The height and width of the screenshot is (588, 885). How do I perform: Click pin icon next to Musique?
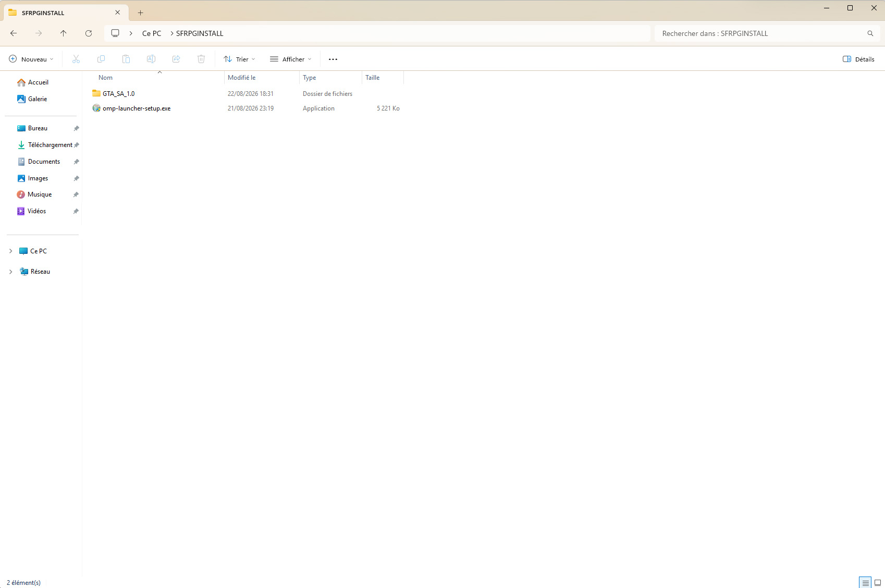[x=76, y=194]
